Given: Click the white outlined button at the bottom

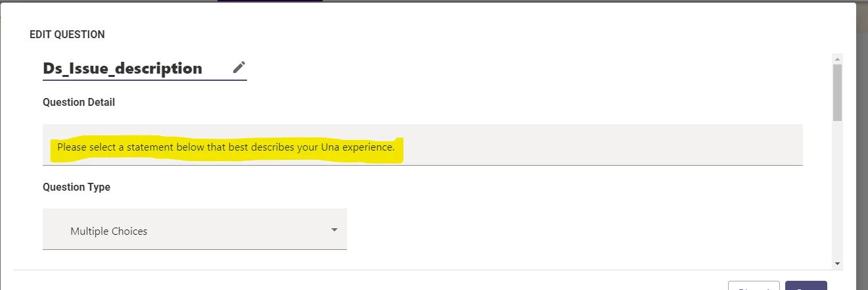Looking at the screenshot, I should (754, 286).
